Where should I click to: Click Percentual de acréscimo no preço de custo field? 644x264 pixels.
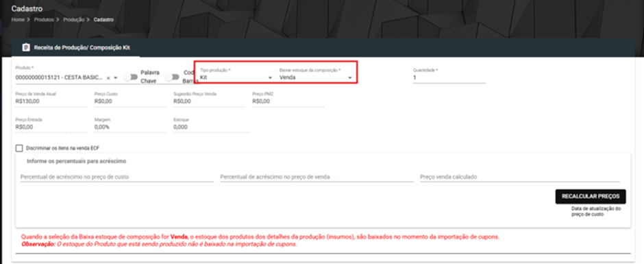click(116, 177)
